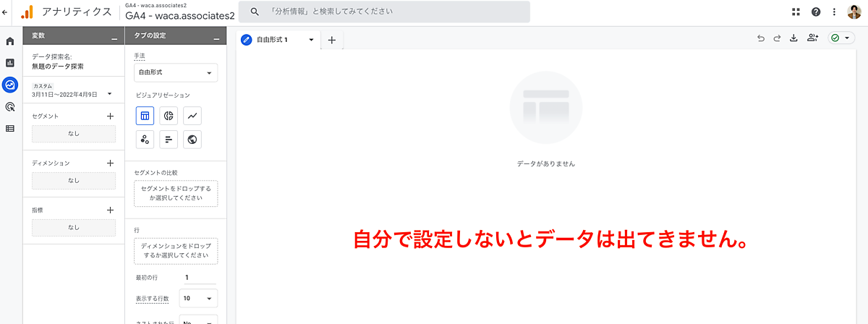Click the 指標 なし placeholder box

(x=74, y=227)
